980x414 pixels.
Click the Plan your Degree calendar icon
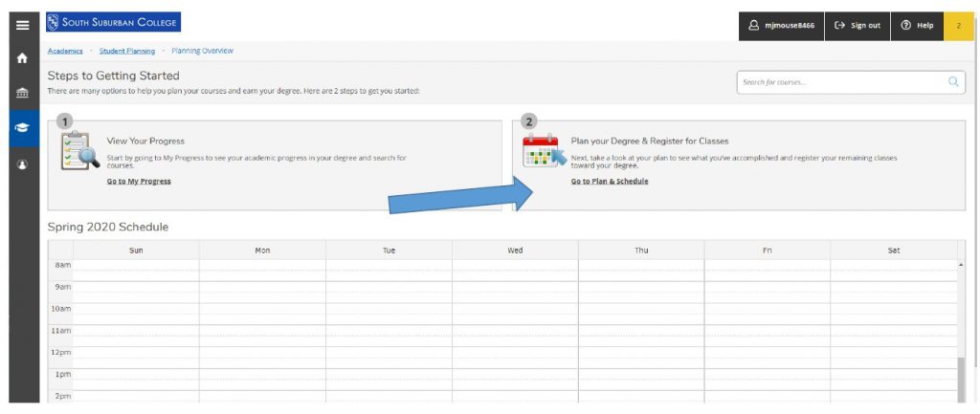click(543, 153)
